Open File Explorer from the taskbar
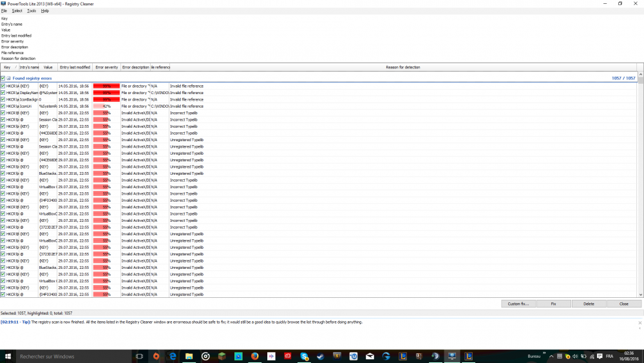The height and width of the screenshot is (363, 644). pos(189,356)
